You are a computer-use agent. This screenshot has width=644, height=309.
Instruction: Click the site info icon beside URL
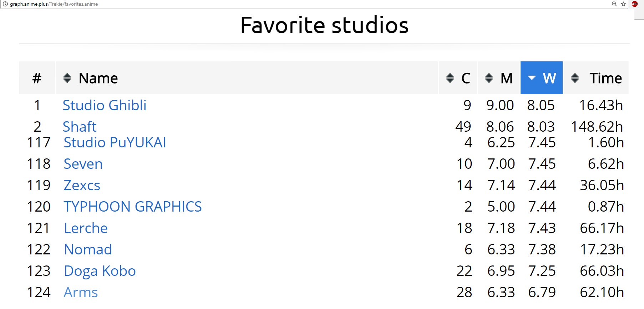(x=5, y=4)
